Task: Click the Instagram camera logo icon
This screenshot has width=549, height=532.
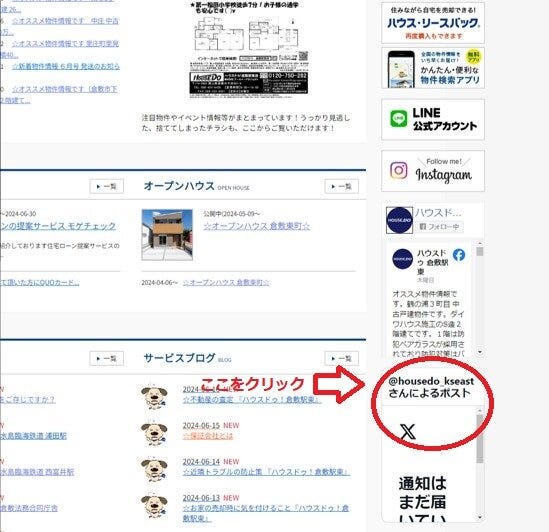Action: 399,171
